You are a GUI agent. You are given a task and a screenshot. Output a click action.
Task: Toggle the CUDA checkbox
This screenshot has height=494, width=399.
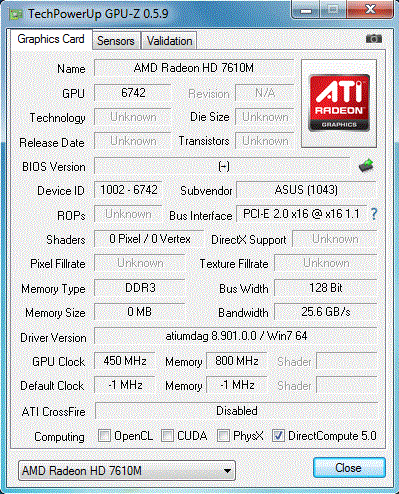coord(167,436)
